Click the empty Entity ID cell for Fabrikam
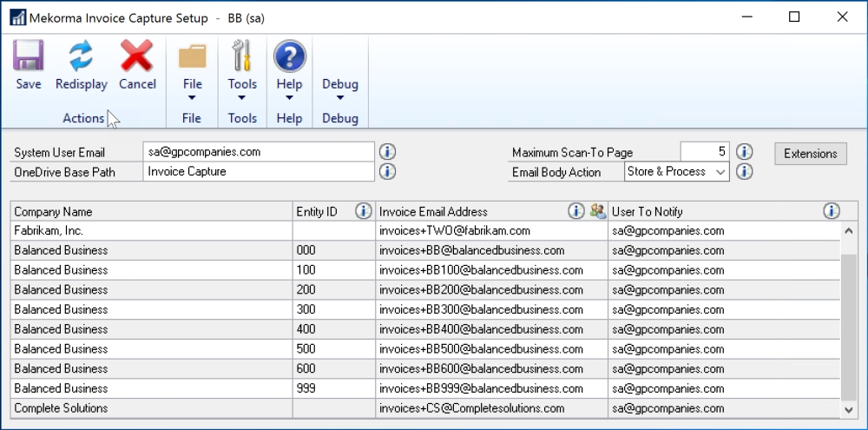 coord(334,230)
